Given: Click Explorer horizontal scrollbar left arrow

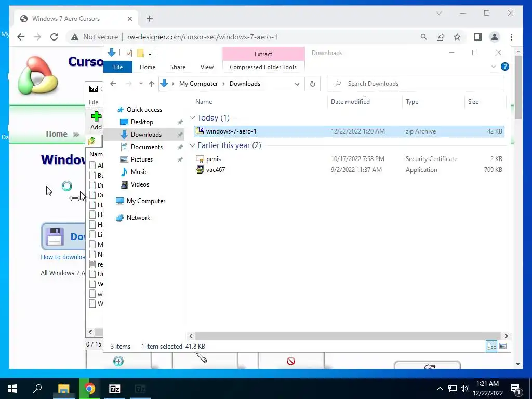Looking at the screenshot, I should (191, 336).
